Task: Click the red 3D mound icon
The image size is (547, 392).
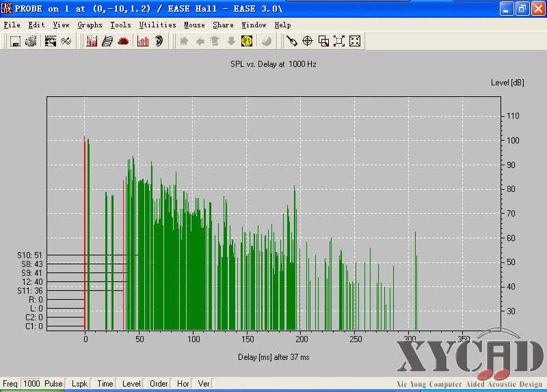Action: point(123,41)
